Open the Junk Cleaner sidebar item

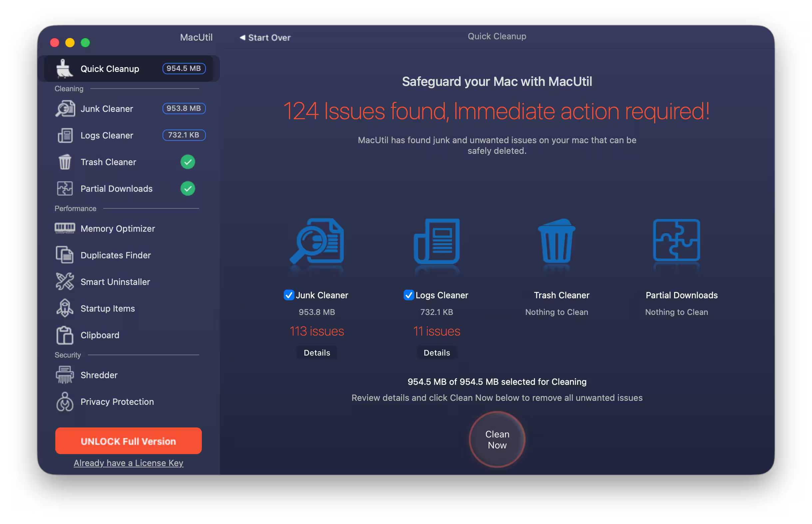coord(129,109)
